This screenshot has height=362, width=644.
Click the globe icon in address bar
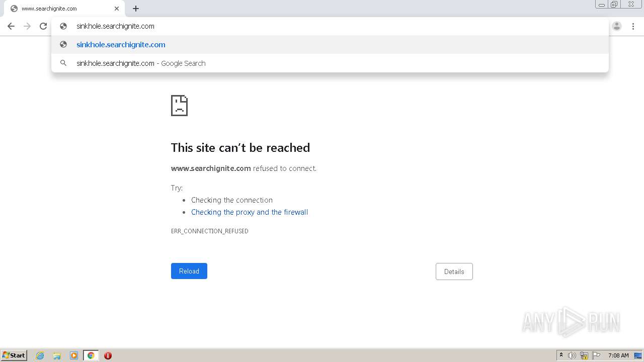click(63, 26)
